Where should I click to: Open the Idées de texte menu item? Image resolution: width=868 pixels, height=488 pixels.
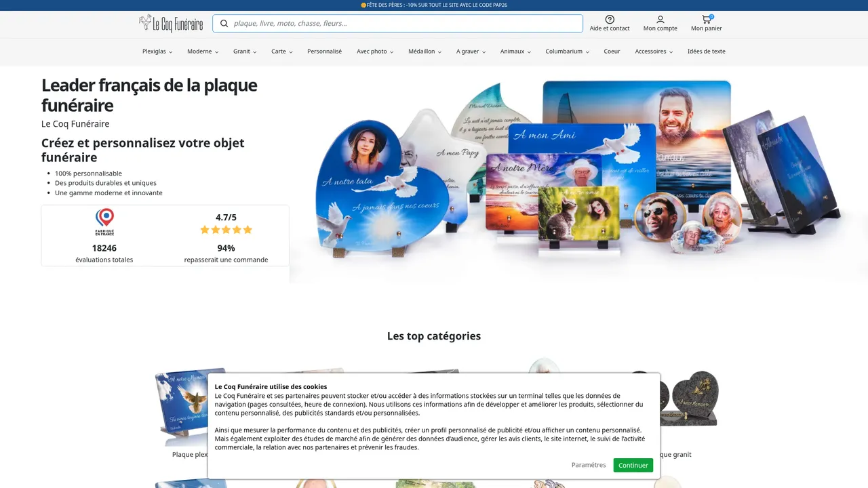pyautogui.click(x=707, y=52)
